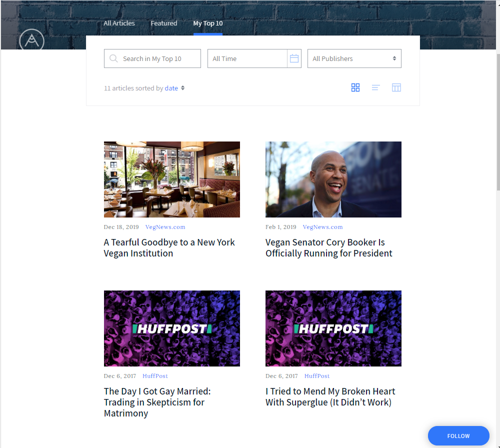This screenshot has height=448, width=500.
Task: Open article The Day I Got Gay Married
Action: coord(157,402)
